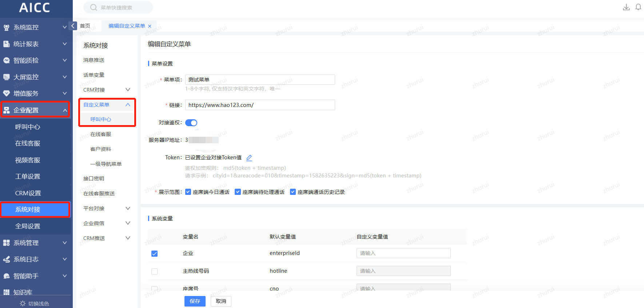Expand 平台对接 submenu chevron

[128, 208]
